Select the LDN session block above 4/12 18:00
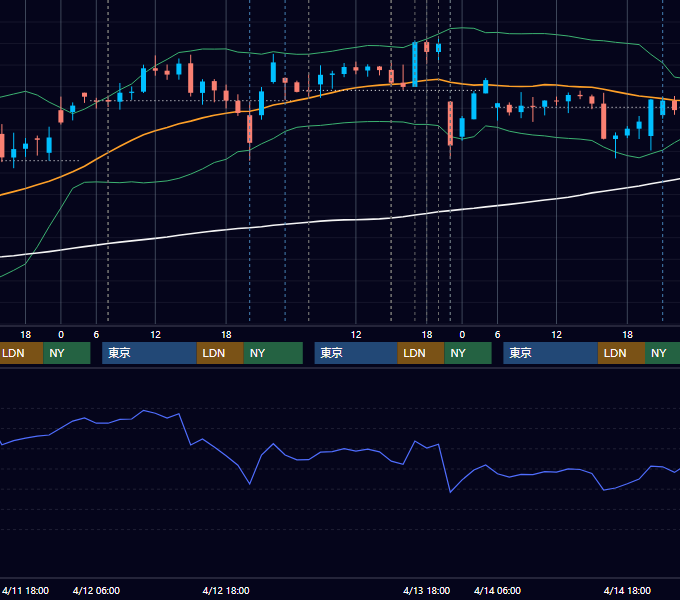 [220, 353]
